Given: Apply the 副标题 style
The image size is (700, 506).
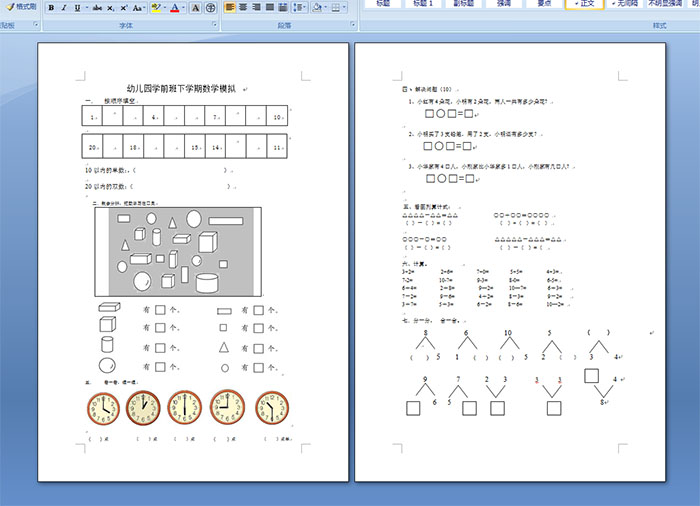Looking at the screenshot, I should 463,4.
